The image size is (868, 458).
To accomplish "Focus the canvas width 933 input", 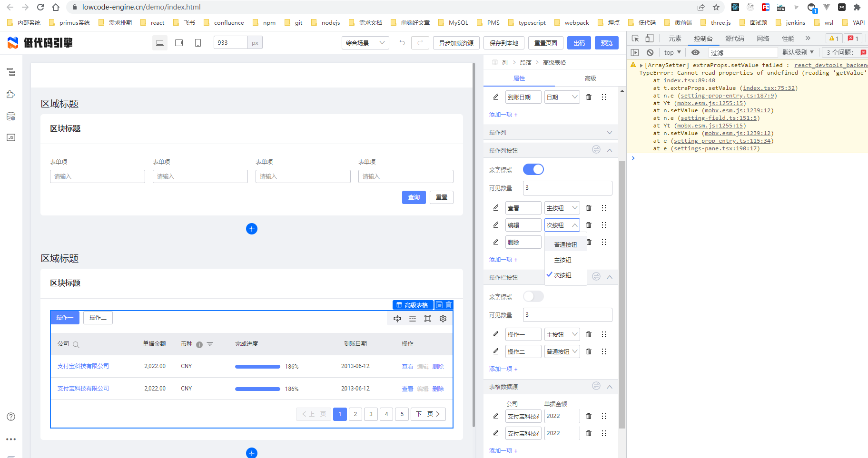I will 231,43.
